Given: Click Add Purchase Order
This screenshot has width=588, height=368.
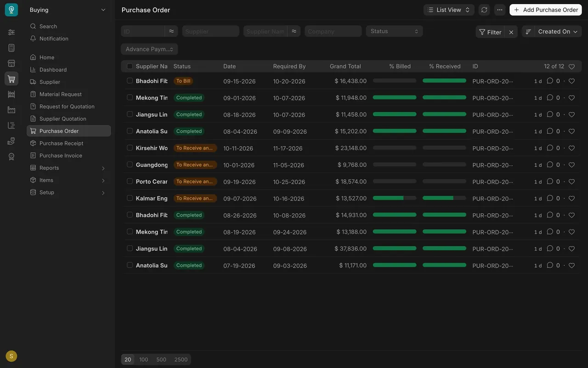Looking at the screenshot, I should 546,10.
